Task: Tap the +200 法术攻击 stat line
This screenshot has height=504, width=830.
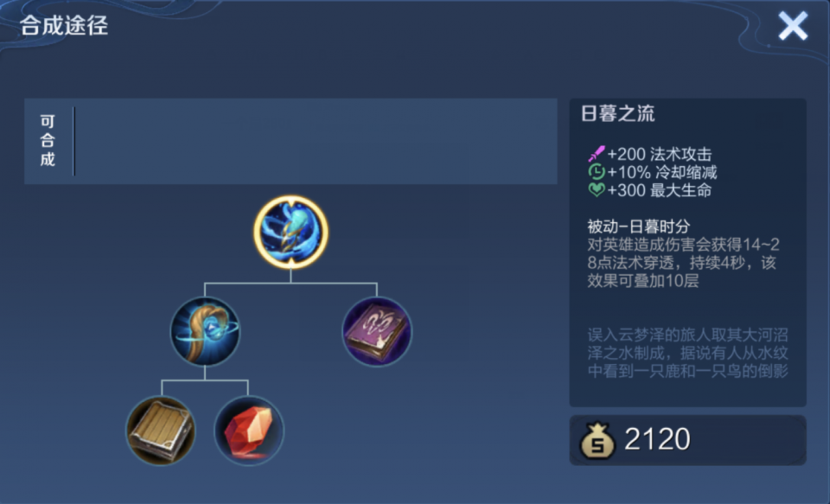Action: [x=650, y=154]
